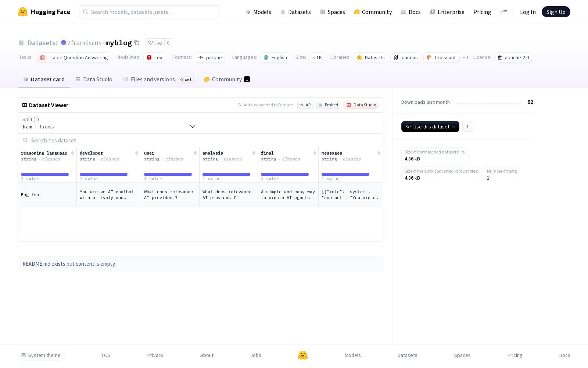This screenshot has height=368, width=588.
Task: Focus the Search this dataset field
Action: pyautogui.click(x=200, y=140)
